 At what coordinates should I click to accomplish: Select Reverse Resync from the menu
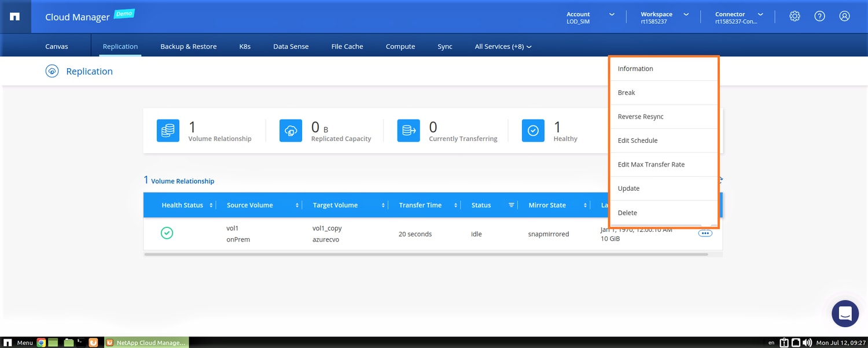tap(641, 117)
